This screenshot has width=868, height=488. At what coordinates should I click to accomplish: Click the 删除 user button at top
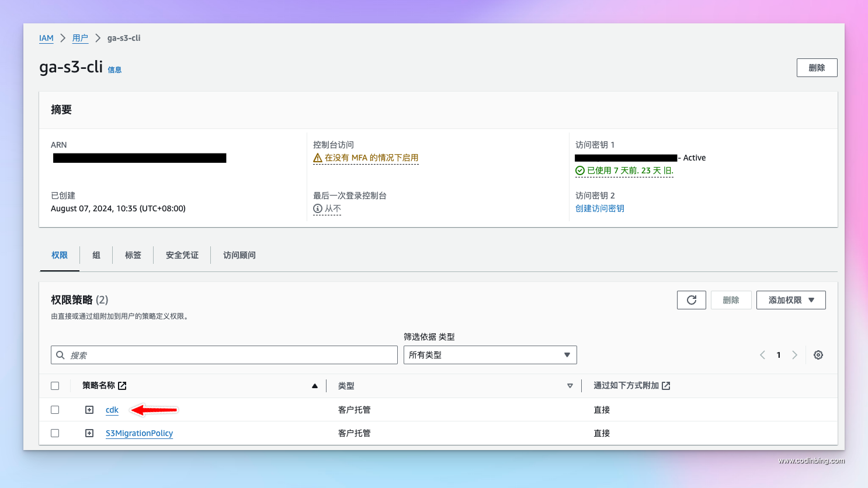[x=817, y=68]
